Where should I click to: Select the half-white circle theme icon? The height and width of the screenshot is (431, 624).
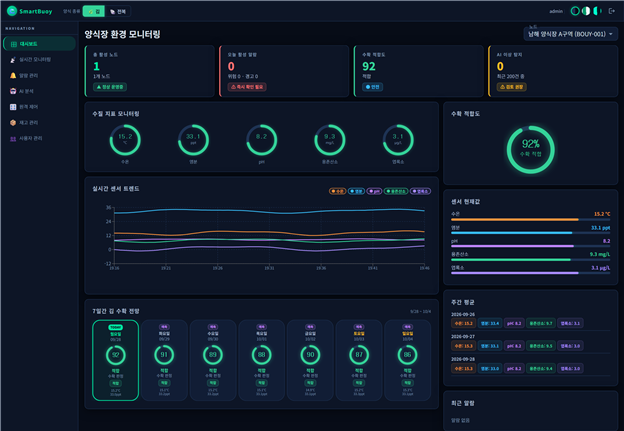click(x=586, y=11)
